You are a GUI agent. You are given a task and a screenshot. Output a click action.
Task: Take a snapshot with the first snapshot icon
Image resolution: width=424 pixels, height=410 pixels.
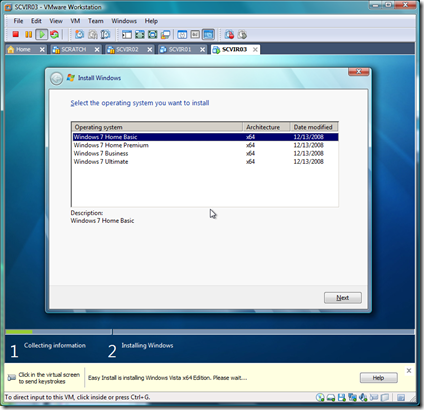coord(79,34)
